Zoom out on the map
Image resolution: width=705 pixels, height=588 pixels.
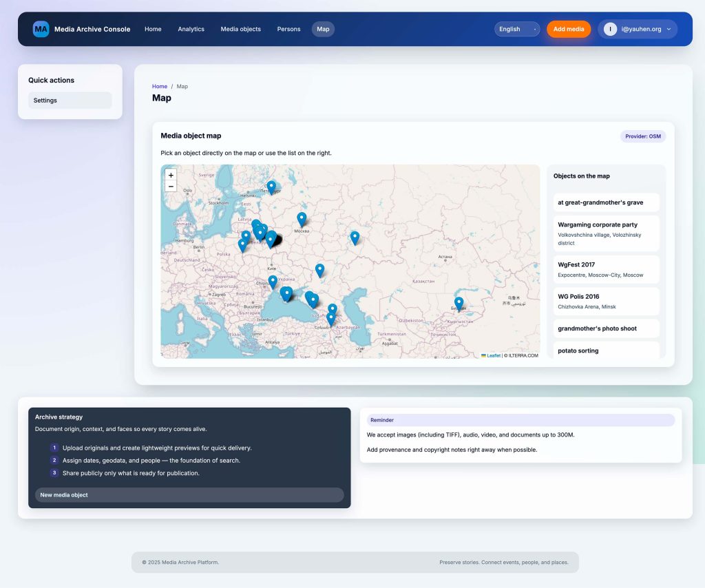coord(171,187)
